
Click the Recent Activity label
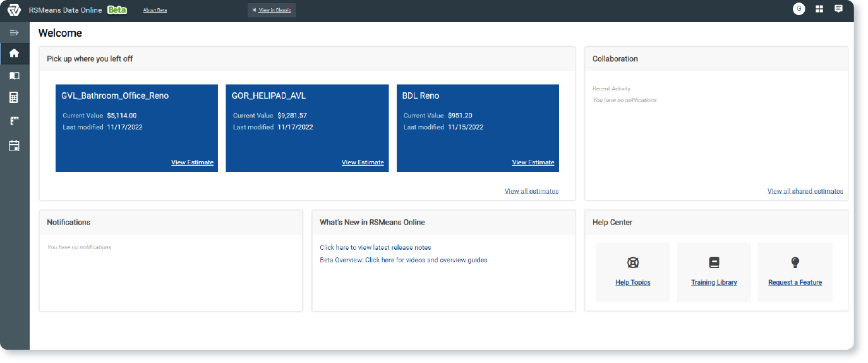click(x=612, y=89)
